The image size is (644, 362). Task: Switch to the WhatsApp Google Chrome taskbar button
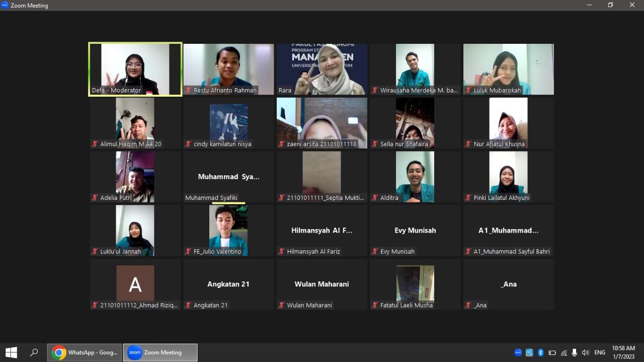(x=85, y=352)
